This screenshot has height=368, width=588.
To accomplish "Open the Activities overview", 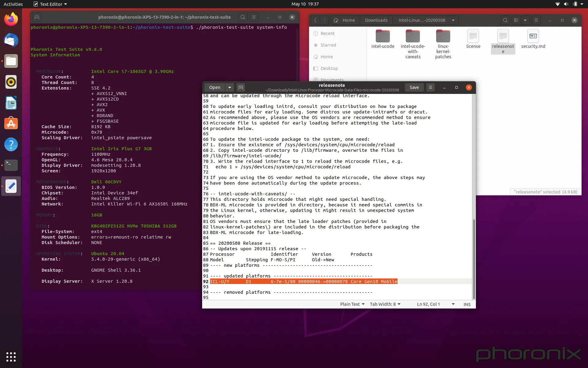I will 13,4.
